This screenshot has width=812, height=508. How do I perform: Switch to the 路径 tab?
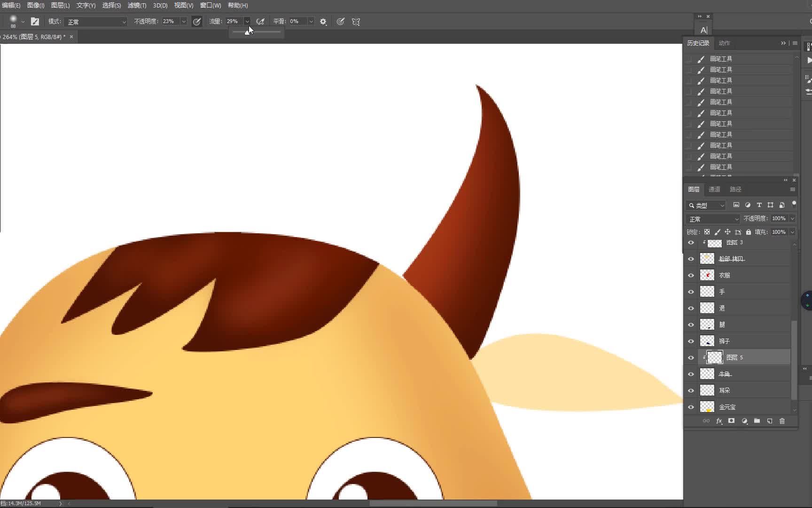coord(735,189)
